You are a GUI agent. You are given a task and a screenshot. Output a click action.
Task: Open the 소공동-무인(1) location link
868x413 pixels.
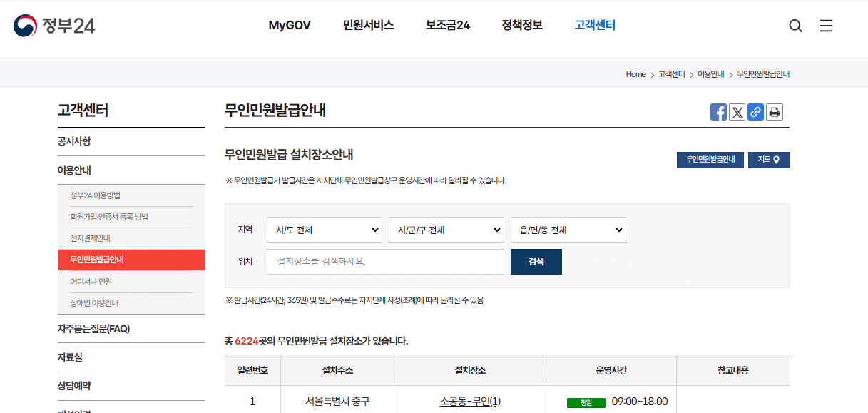tap(470, 401)
